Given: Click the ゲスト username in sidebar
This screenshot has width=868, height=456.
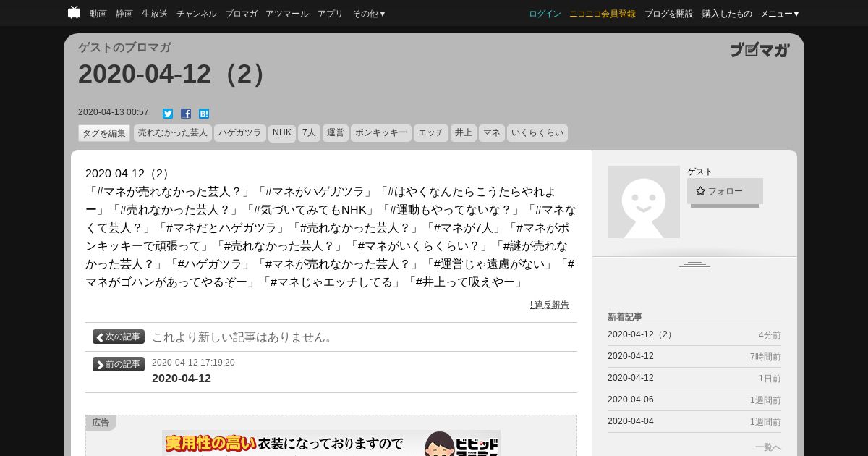Looking at the screenshot, I should click(x=700, y=172).
